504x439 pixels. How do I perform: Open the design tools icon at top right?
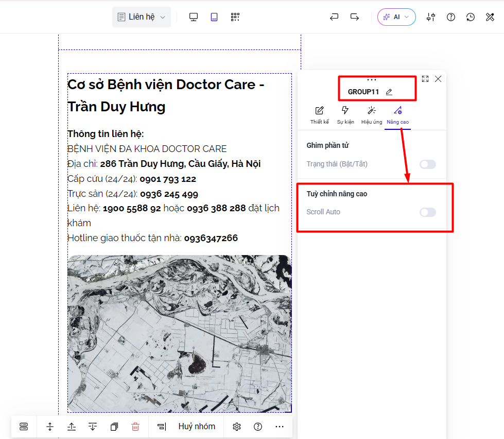coord(490,17)
